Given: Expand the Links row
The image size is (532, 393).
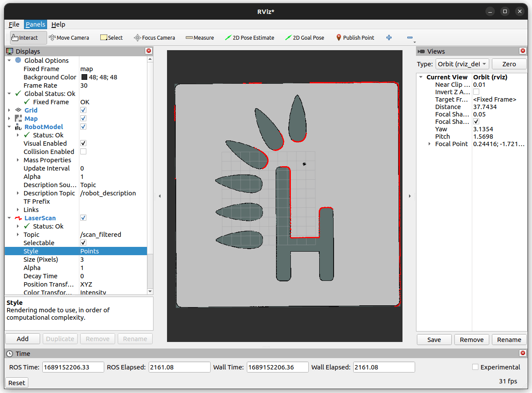Looking at the screenshot, I should [x=18, y=210].
